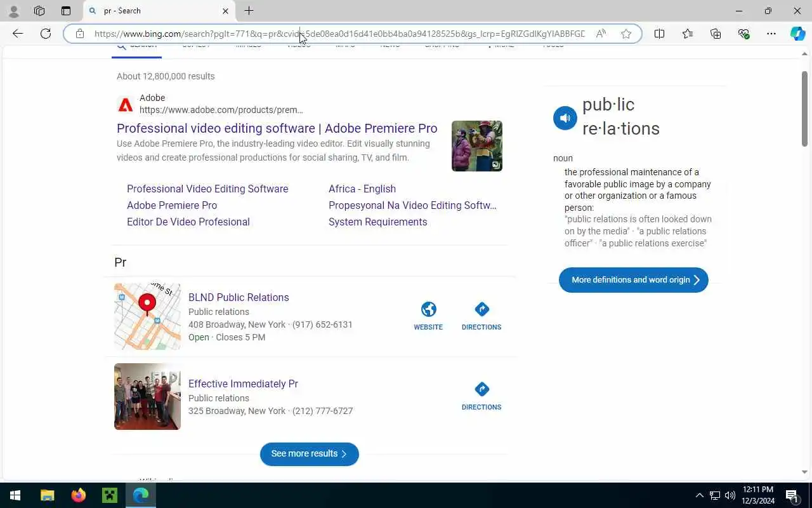Image resolution: width=812 pixels, height=508 pixels.
Task: Open the 'Africa - English' sublink
Action: click(x=362, y=189)
